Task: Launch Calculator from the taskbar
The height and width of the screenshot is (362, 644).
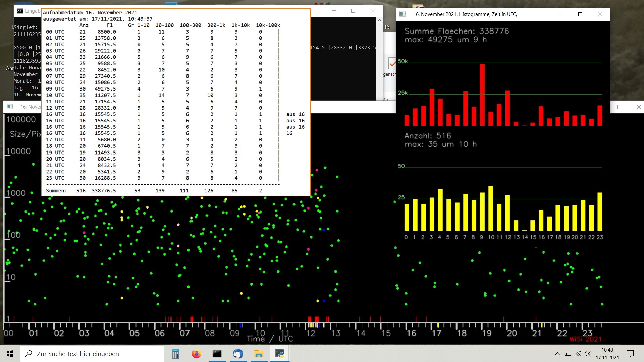Action: pos(175,354)
